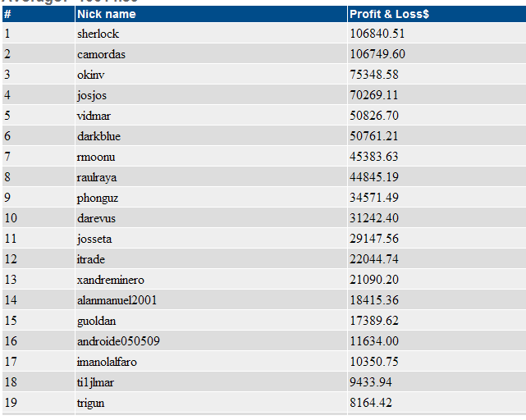Select the darkblue nickname cell
The height and width of the screenshot is (420, 526).
(x=98, y=136)
